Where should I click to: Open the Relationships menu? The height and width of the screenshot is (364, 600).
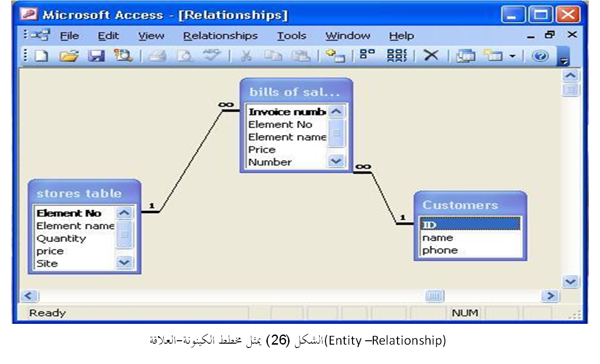tap(220, 36)
